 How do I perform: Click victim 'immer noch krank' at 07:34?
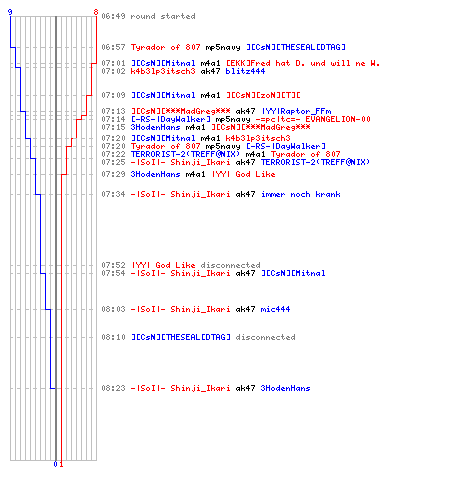(x=301, y=194)
